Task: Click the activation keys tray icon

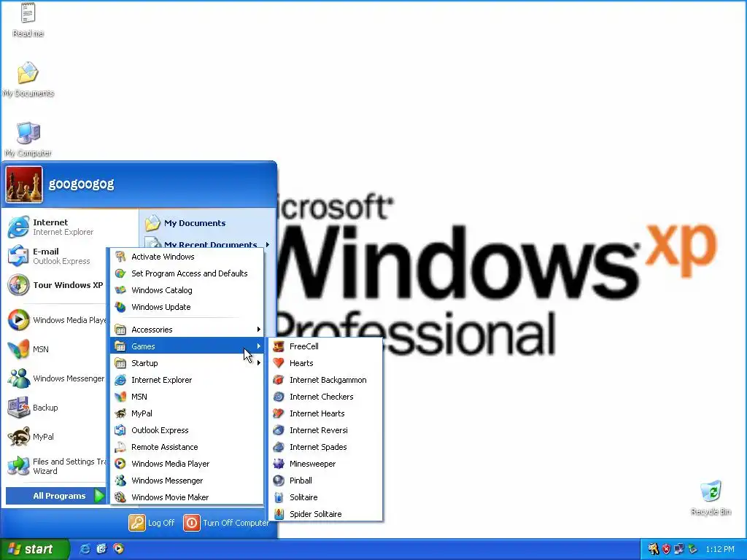Action: point(653,549)
